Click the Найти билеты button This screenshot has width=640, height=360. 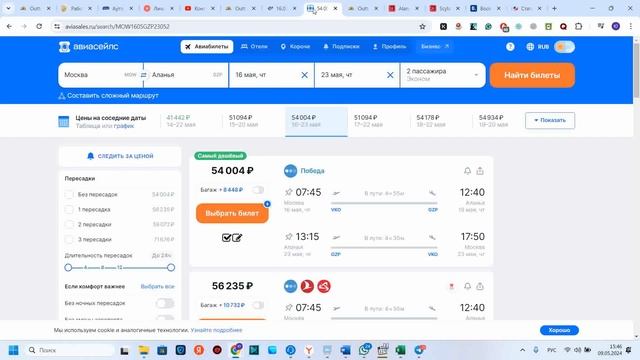pyautogui.click(x=532, y=75)
